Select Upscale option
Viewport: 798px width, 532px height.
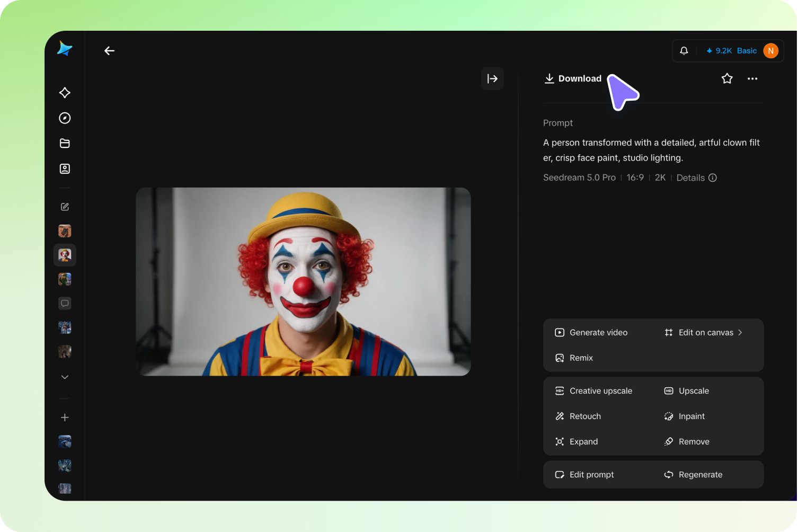(x=687, y=391)
